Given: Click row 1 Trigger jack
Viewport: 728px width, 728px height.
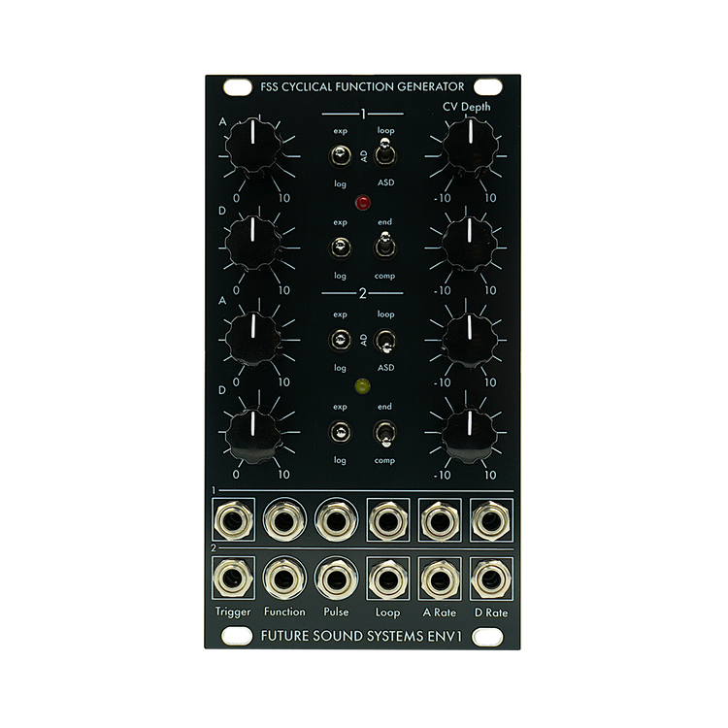Looking at the screenshot, I should 233,520.
